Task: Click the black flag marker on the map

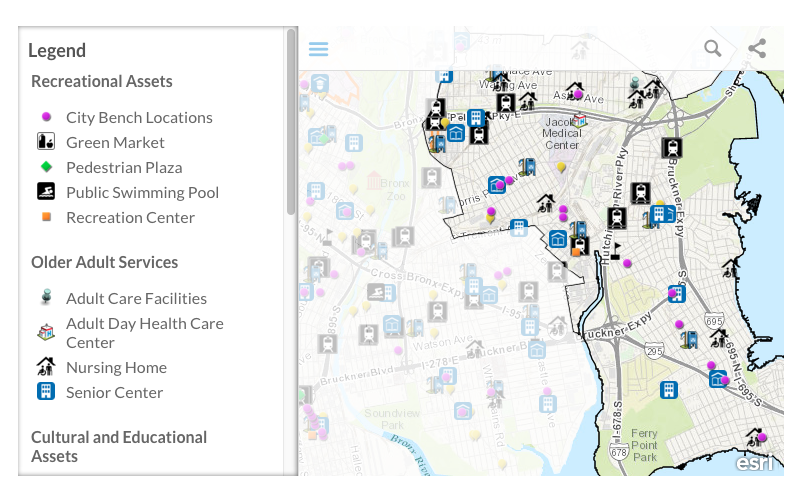Action: 616,250
